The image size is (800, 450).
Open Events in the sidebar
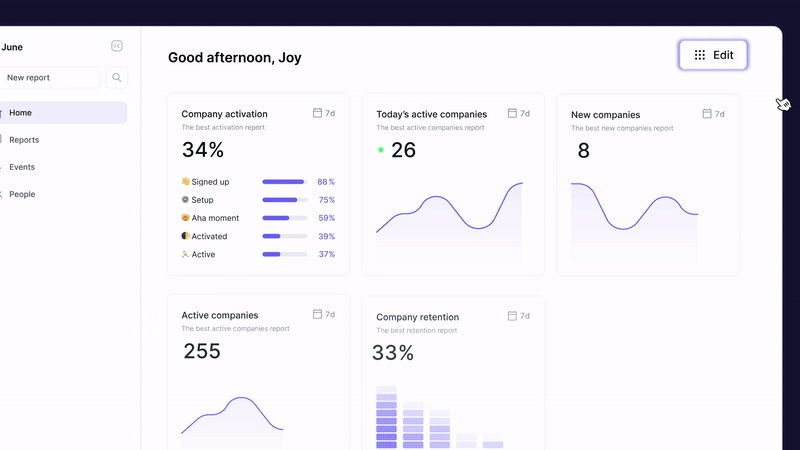[22, 167]
